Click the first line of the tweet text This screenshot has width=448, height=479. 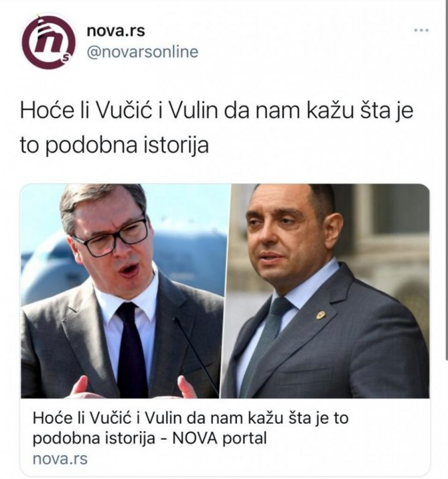tap(217, 111)
